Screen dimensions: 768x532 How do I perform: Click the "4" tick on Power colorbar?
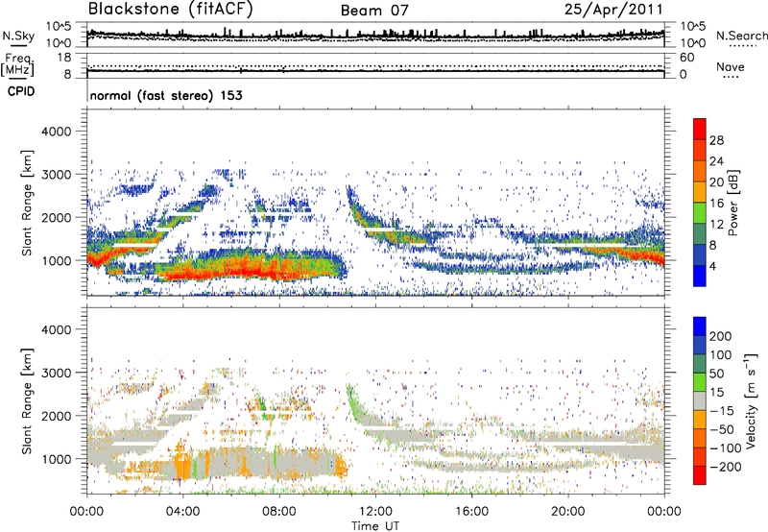712,266
